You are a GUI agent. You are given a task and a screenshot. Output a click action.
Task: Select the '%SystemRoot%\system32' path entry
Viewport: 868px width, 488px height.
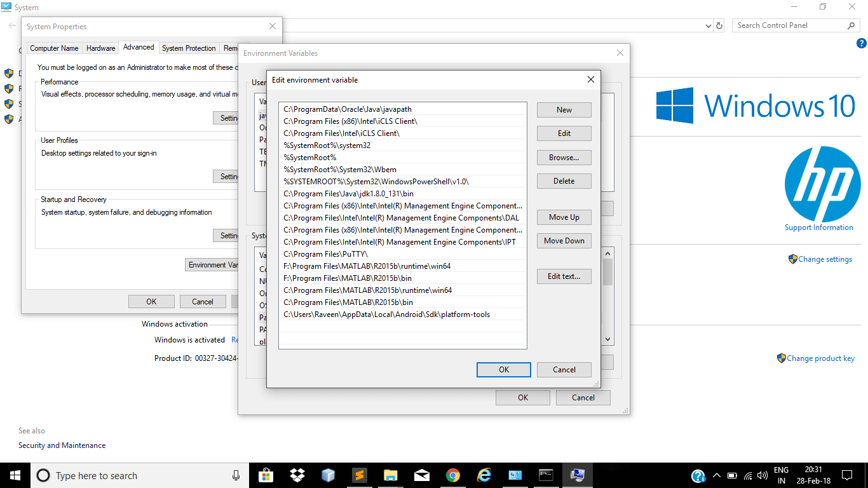tap(403, 146)
